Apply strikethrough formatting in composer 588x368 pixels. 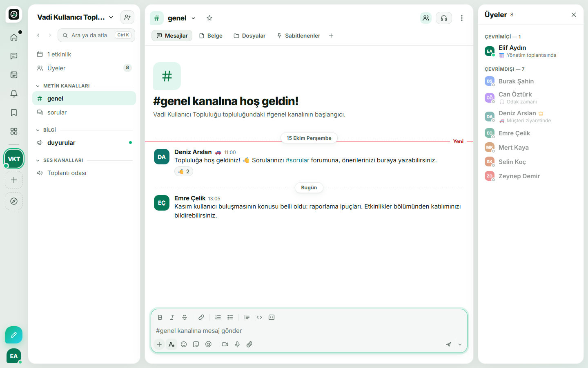pyautogui.click(x=185, y=317)
